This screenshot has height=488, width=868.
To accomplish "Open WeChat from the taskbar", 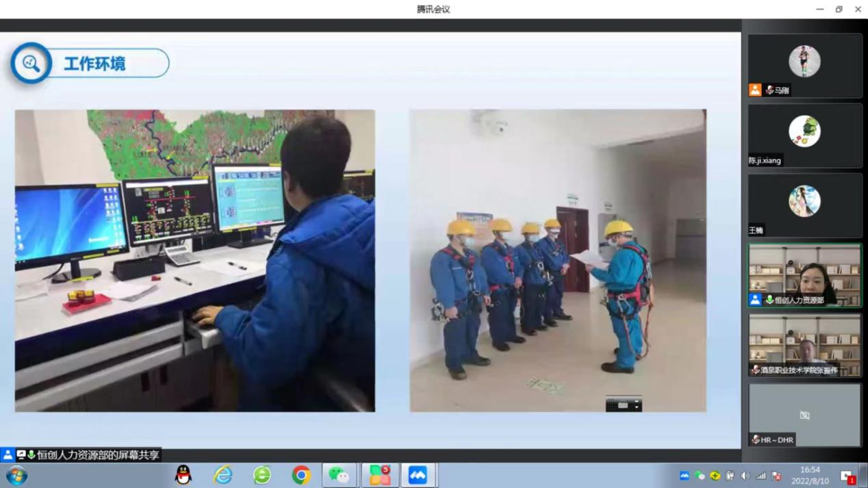I will coord(340,475).
